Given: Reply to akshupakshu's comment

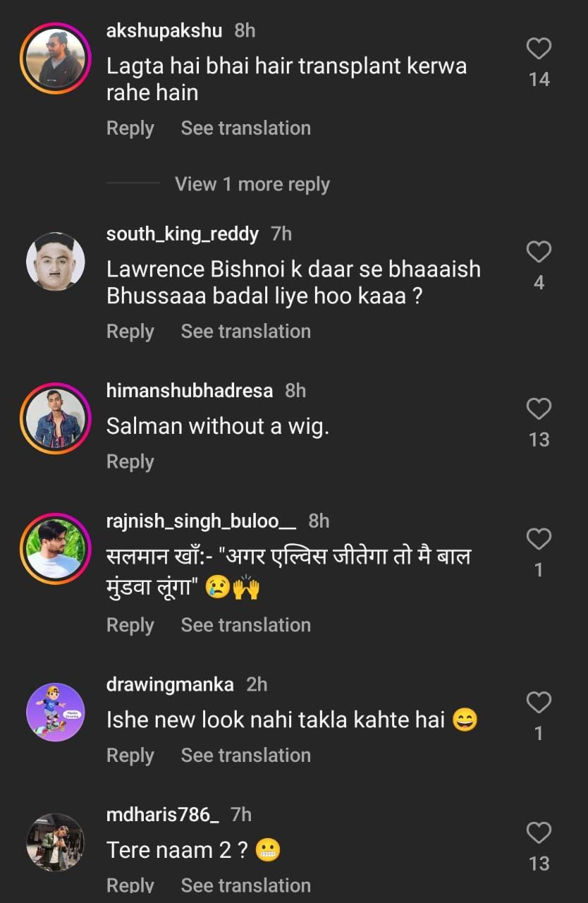Looking at the screenshot, I should pos(130,128).
